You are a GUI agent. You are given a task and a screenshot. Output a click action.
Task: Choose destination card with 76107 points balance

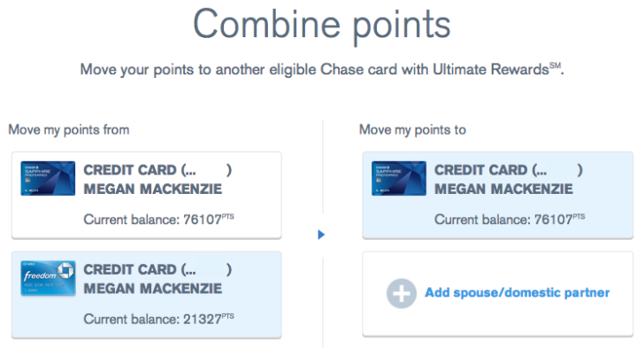click(x=497, y=196)
